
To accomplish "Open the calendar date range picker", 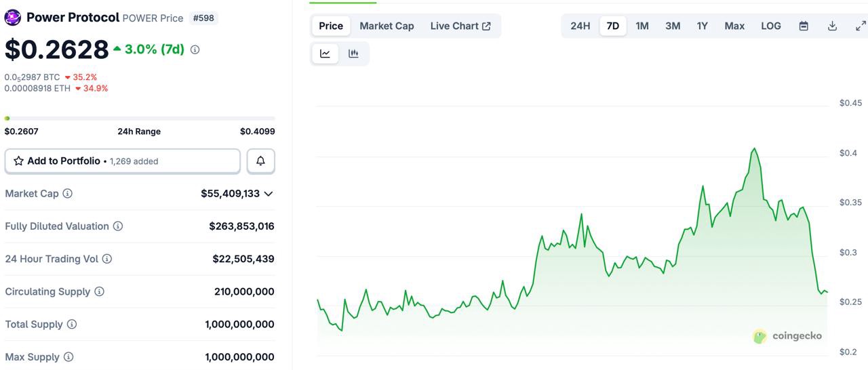I will pos(804,26).
